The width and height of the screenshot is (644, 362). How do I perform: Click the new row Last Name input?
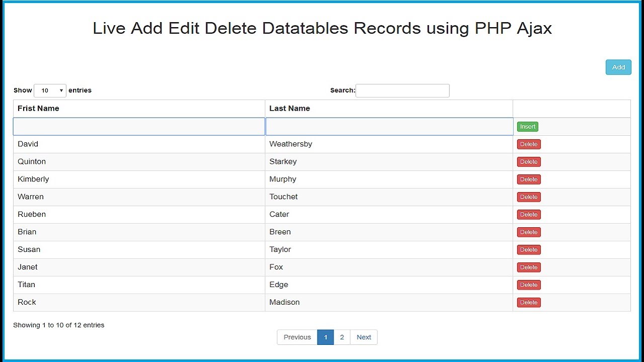click(389, 127)
